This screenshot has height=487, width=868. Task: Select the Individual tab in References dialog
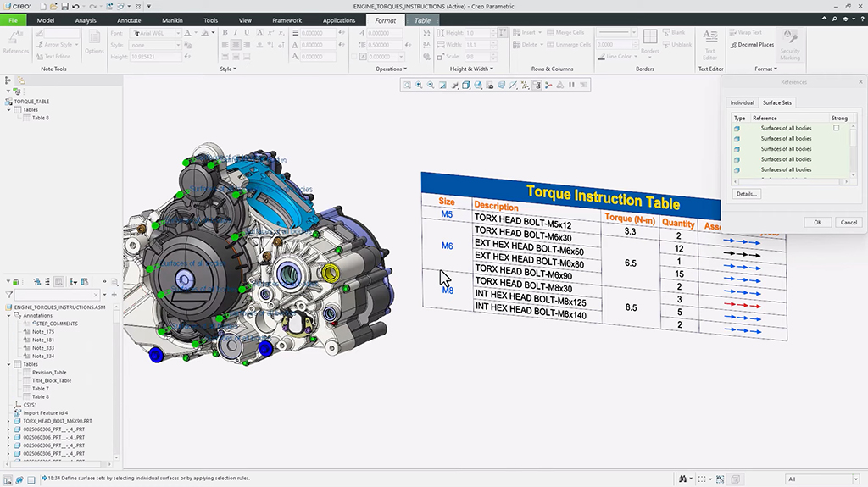click(742, 103)
